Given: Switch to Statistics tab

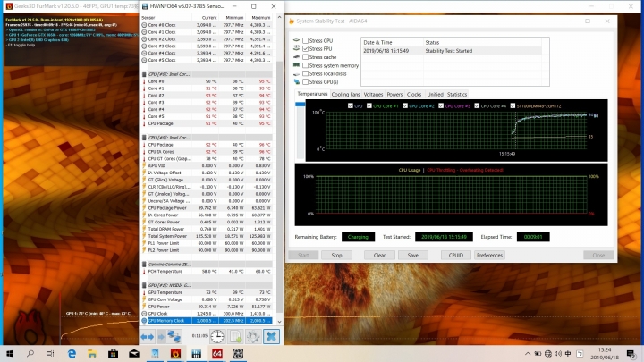Looking at the screenshot, I should click(457, 95).
